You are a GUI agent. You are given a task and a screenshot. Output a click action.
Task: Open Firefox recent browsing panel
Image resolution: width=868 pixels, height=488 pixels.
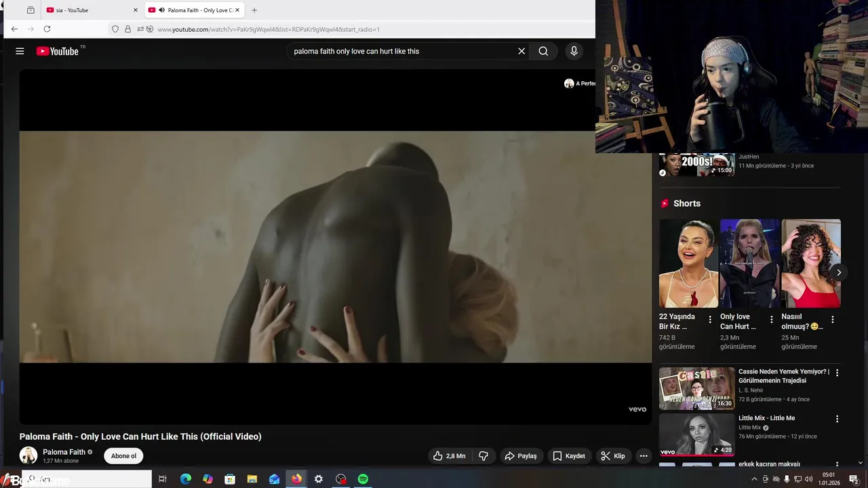click(31, 10)
